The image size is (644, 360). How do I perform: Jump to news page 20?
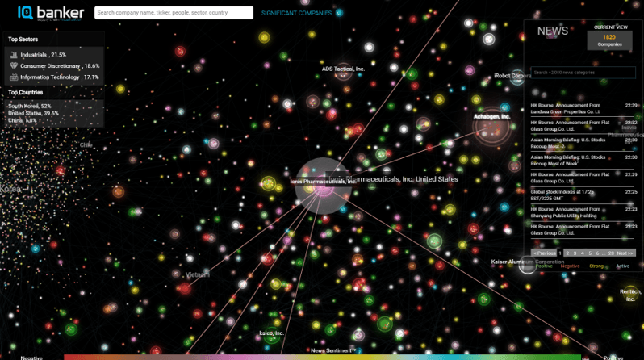pos(611,253)
